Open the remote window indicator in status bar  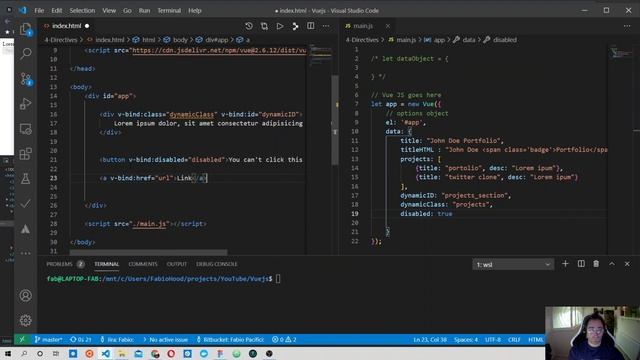coord(22,340)
